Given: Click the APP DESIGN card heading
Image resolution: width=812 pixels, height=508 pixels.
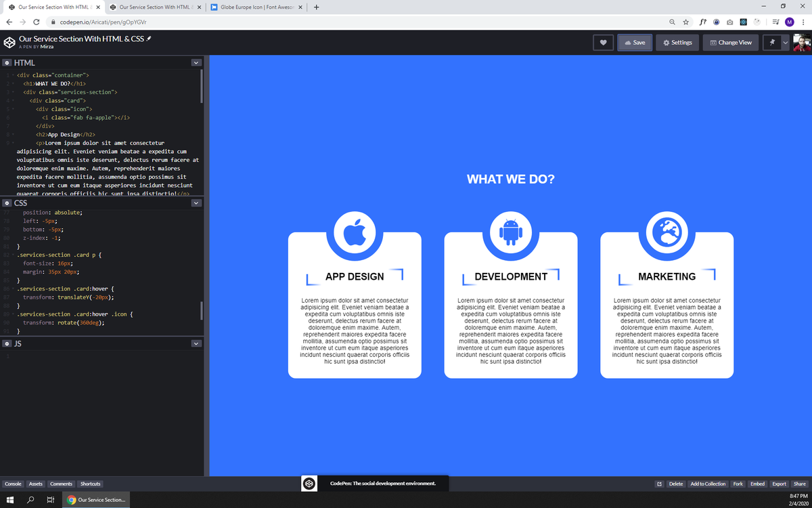Looking at the screenshot, I should (x=355, y=276).
